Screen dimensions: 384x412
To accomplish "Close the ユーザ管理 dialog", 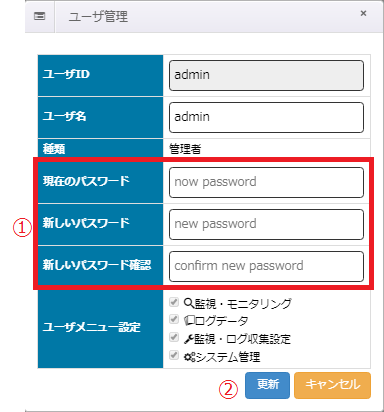I will [363, 13].
